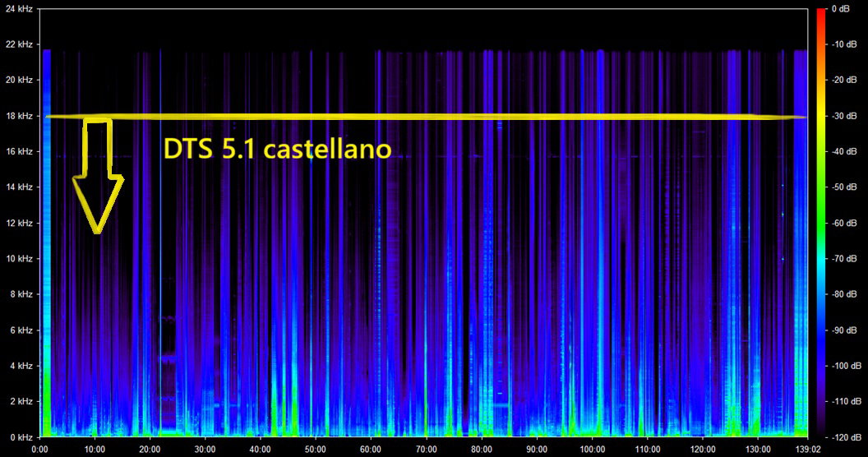Pick the -90 dB scale label
The image size is (868, 457).
click(x=845, y=330)
